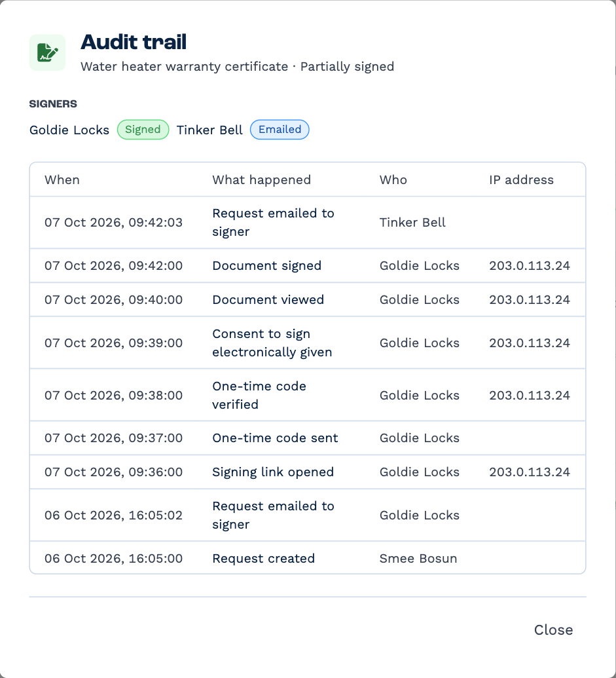The width and height of the screenshot is (616, 678).
Task: Select timestamp 07 Oct 2026, 09:37:00
Action: click(114, 438)
